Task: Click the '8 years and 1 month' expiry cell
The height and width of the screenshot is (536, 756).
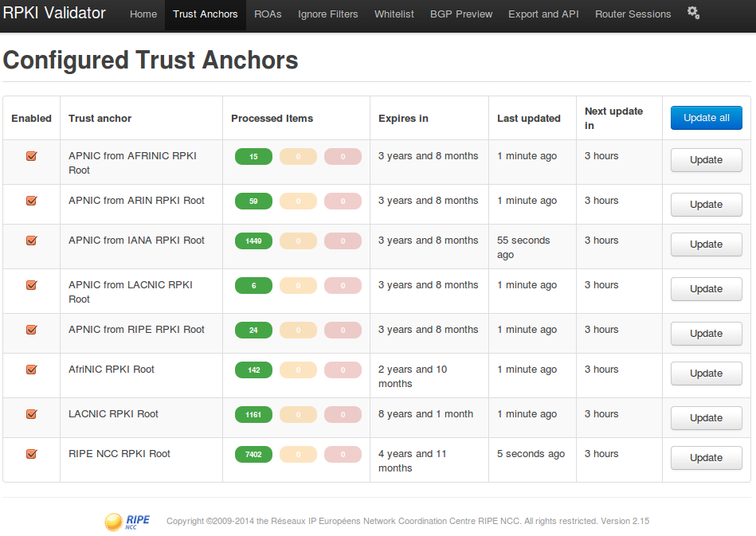Action: click(425, 414)
